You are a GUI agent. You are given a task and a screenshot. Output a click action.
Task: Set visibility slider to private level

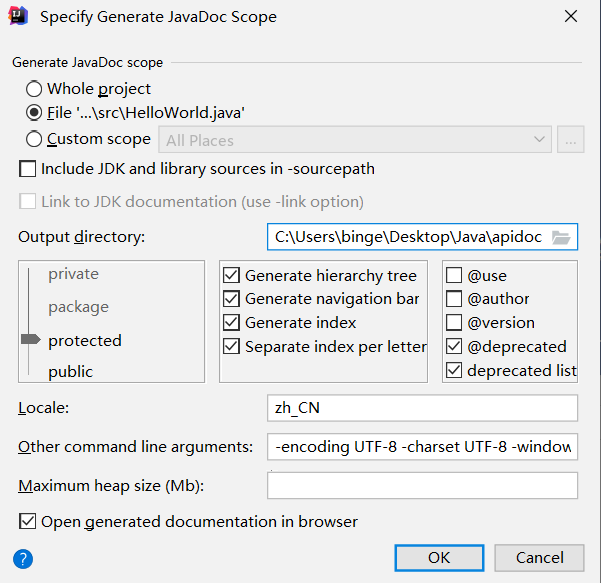click(x=73, y=274)
